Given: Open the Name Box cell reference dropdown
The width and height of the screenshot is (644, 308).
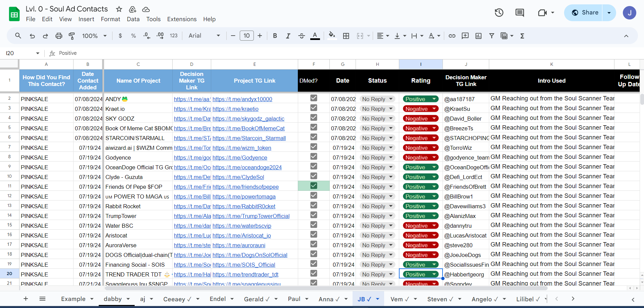Looking at the screenshot, I should click(38, 53).
